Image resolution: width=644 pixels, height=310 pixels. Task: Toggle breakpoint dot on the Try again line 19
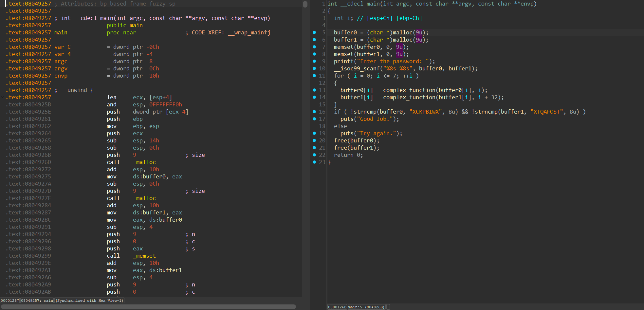[x=314, y=133]
